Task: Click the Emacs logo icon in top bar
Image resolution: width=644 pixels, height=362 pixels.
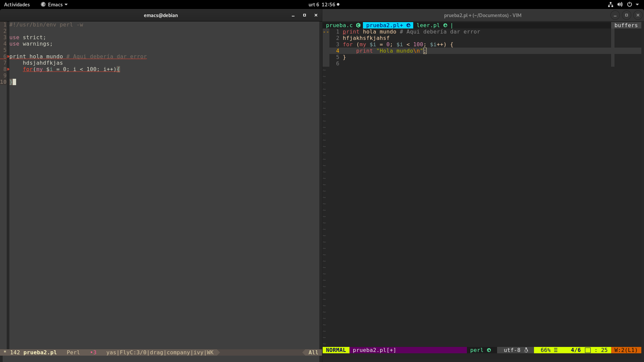Action: coord(43,4)
